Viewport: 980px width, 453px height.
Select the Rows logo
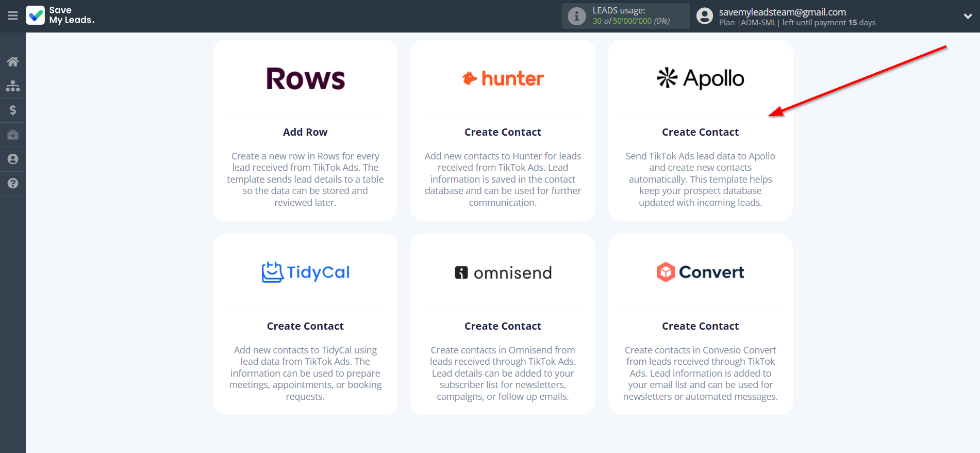[305, 78]
